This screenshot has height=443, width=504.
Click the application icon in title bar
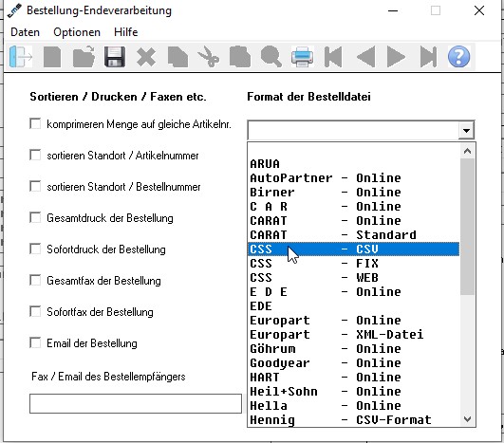[x=14, y=10]
